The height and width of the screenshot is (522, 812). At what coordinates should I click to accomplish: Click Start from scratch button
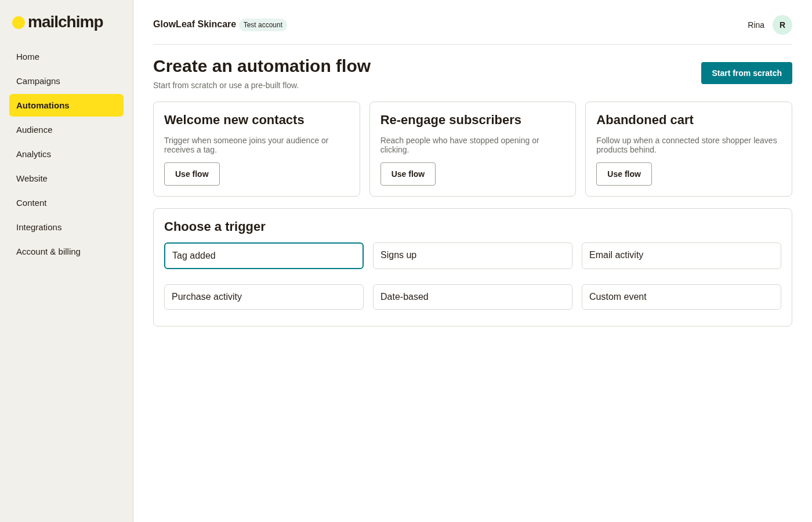[x=746, y=73]
